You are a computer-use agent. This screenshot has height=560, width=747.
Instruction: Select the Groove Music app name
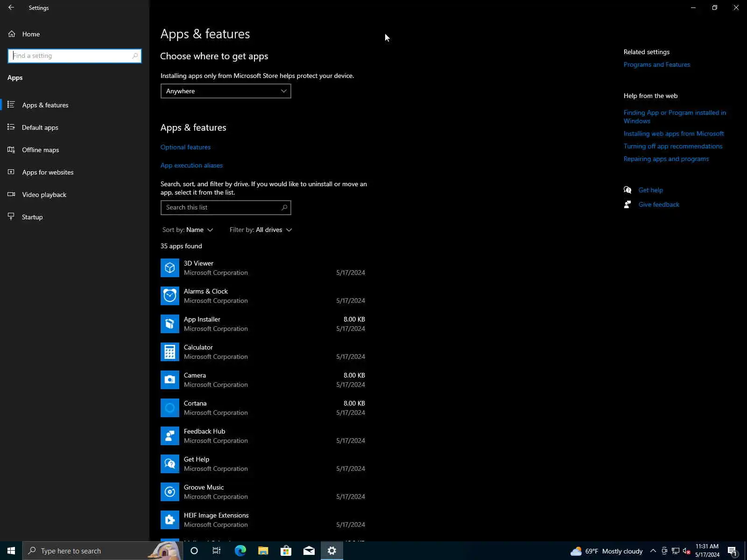[204, 487]
